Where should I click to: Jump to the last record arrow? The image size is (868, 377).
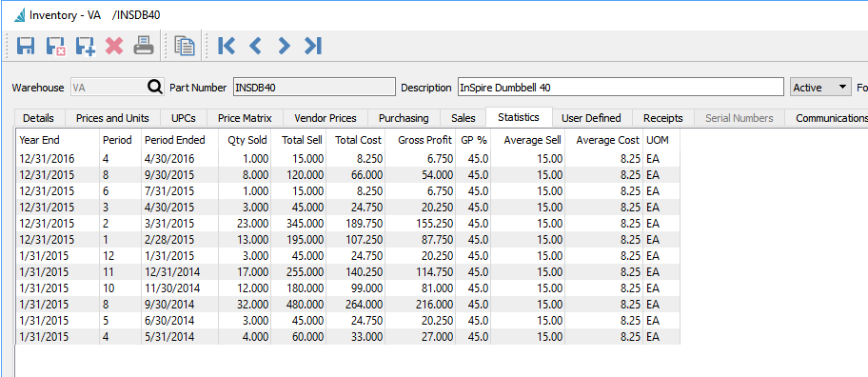pos(313,46)
